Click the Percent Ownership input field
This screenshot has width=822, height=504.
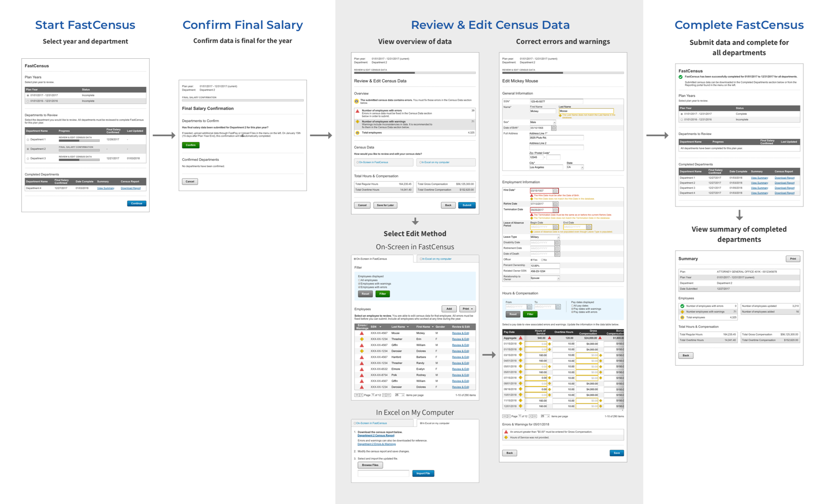coord(544,266)
